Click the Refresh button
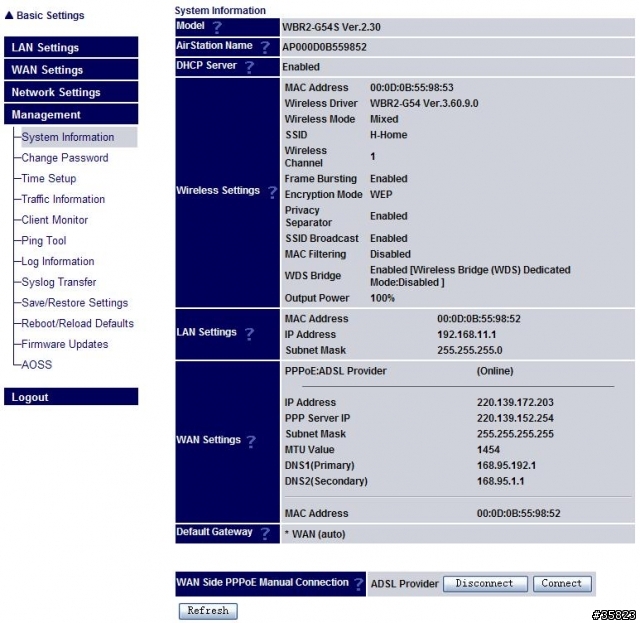 click(208, 611)
